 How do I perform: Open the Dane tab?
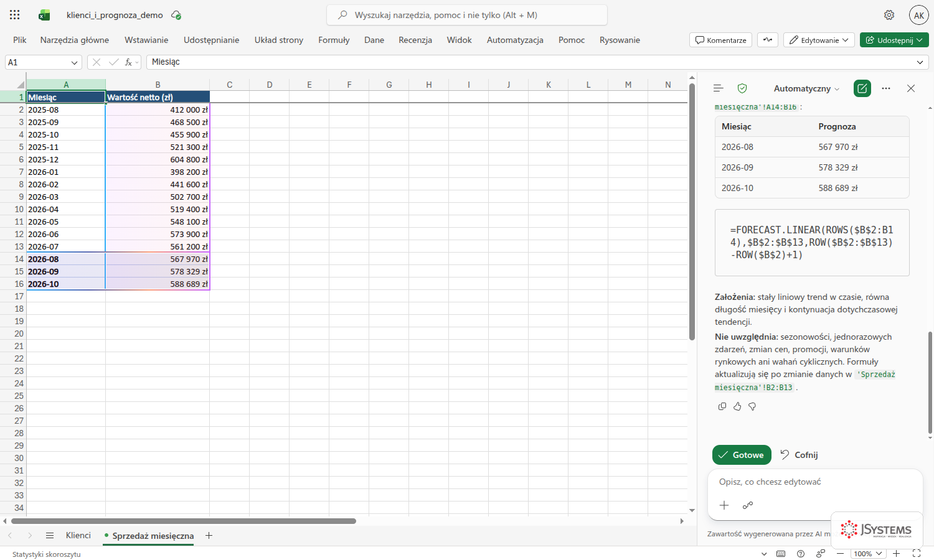point(374,40)
